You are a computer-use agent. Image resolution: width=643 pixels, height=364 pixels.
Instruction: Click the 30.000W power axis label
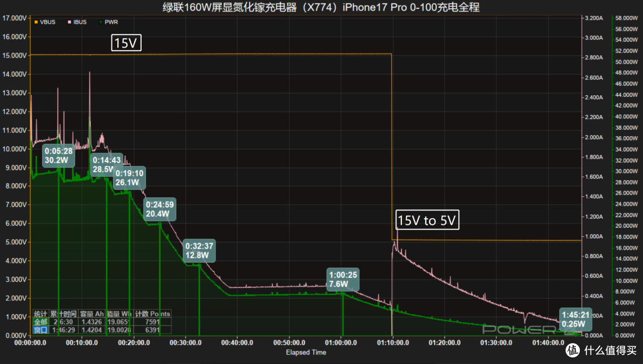[626, 171]
